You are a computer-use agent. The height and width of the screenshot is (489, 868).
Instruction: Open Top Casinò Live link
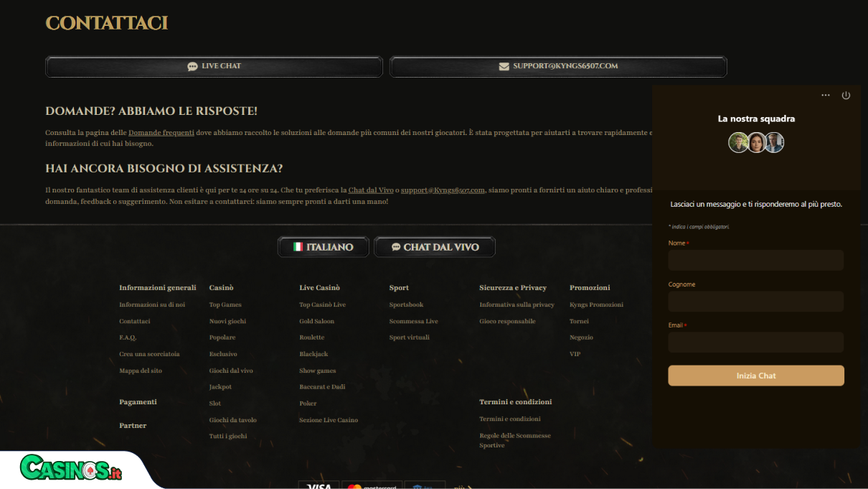(x=322, y=304)
